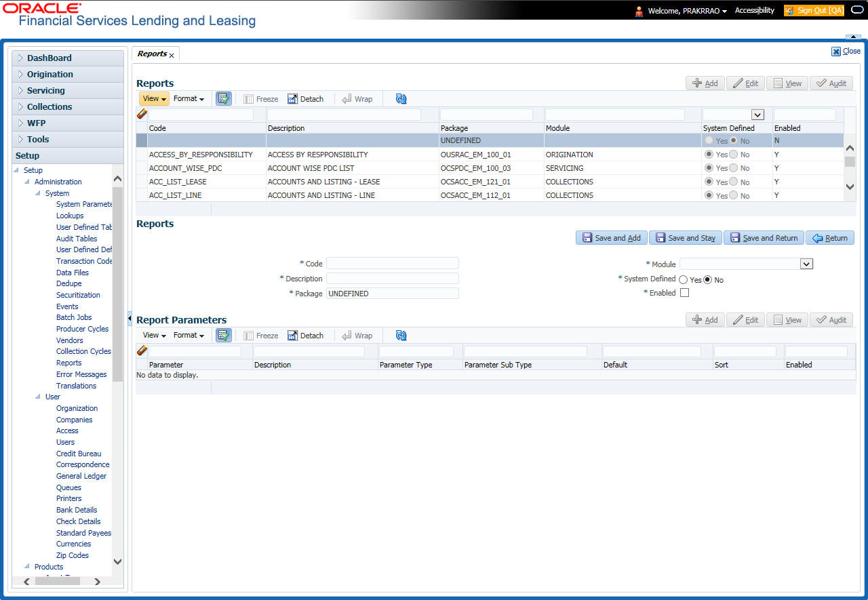
Task: Select Yes radio in ACC_LIST_LEASE row
Action: coord(710,182)
